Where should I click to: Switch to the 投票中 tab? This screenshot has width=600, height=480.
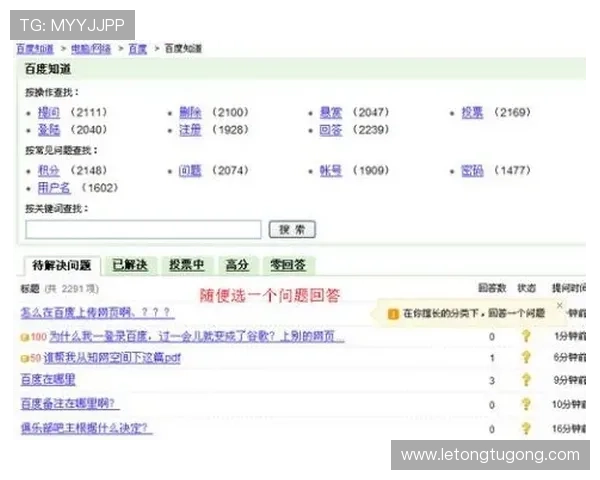click(186, 265)
